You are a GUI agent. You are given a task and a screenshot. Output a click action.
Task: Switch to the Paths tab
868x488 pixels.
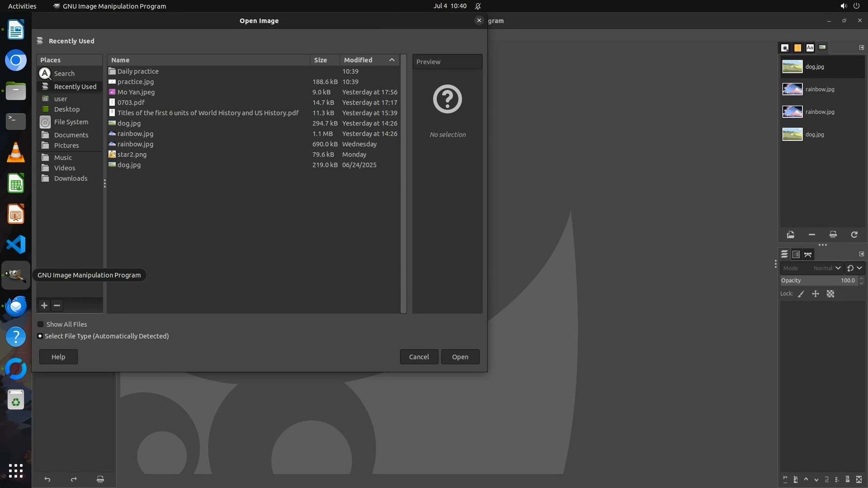(x=808, y=254)
